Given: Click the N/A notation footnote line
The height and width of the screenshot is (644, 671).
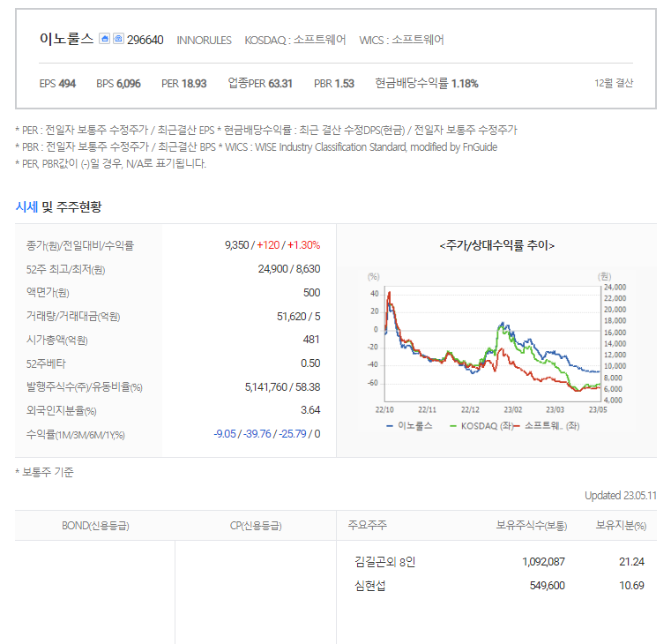Looking at the screenshot, I should (111, 163).
